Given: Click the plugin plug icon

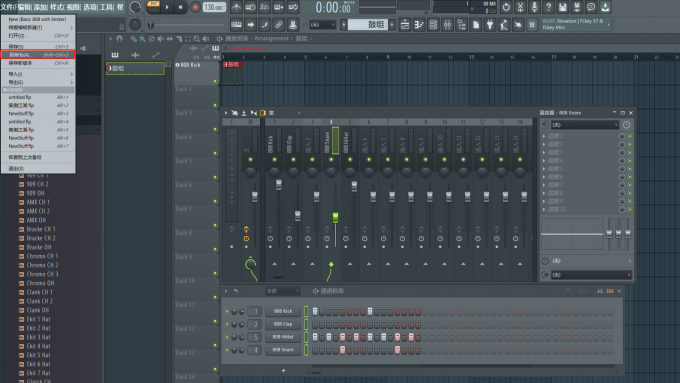Looking at the screenshot, I should click(x=490, y=25).
